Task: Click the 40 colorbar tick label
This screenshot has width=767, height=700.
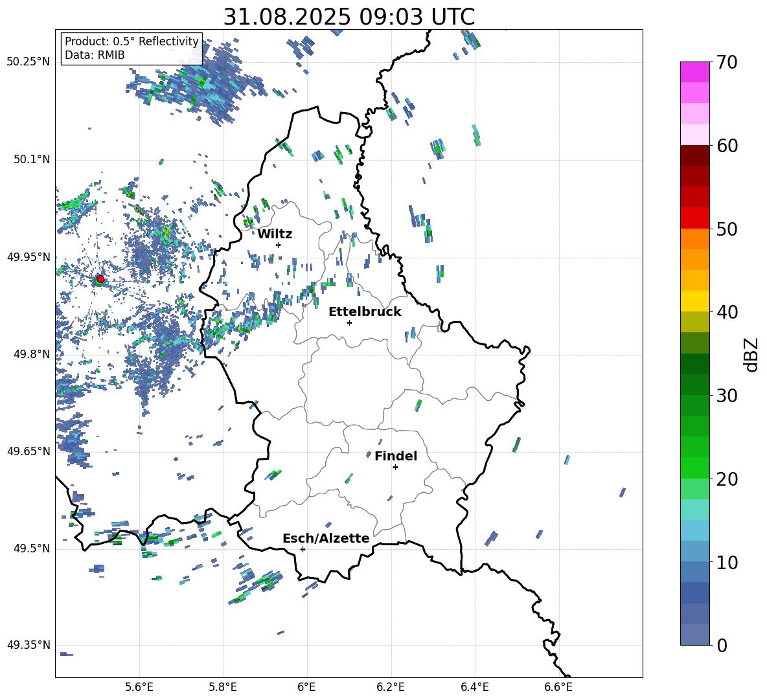Action: tap(727, 312)
